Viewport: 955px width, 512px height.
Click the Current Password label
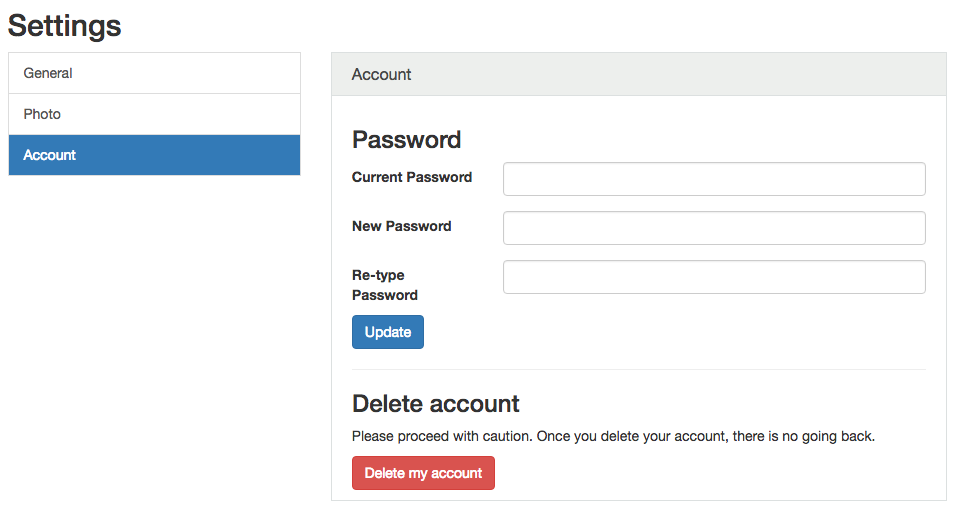(x=412, y=177)
